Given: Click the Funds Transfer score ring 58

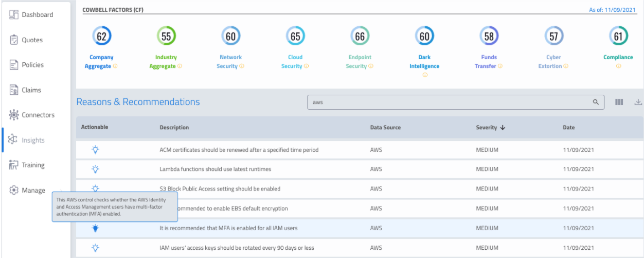Looking at the screenshot, I should pos(489,37).
